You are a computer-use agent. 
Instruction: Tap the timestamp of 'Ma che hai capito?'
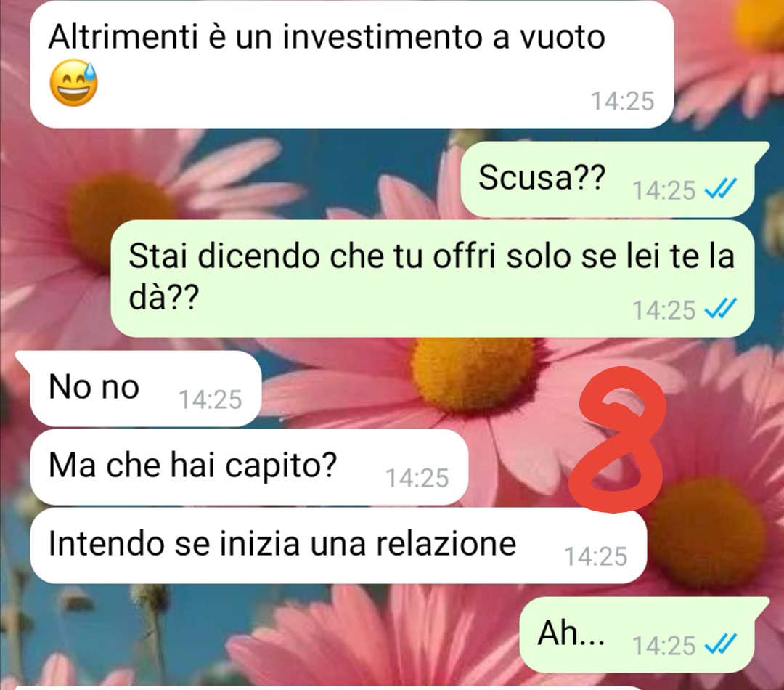pyautogui.click(x=417, y=478)
